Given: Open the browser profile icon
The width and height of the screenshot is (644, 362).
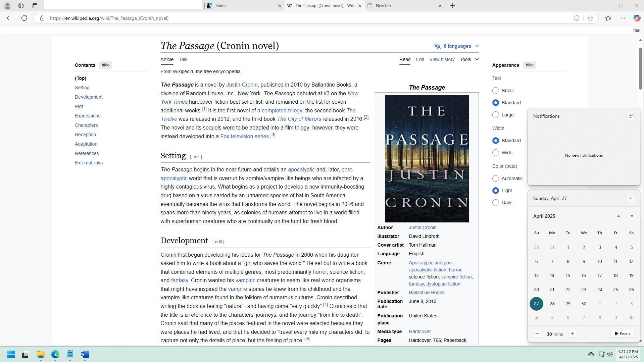Looking at the screenshot, I should [7, 6].
